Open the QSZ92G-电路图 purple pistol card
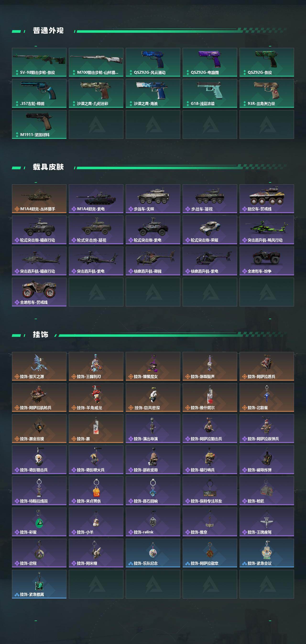 click(210, 62)
